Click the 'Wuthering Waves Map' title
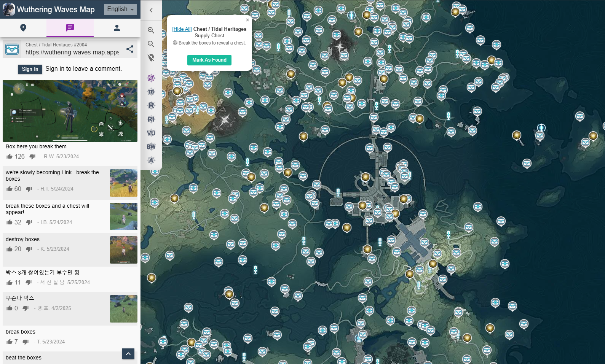The width and height of the screenshot is (605, 364). (56, 10)
